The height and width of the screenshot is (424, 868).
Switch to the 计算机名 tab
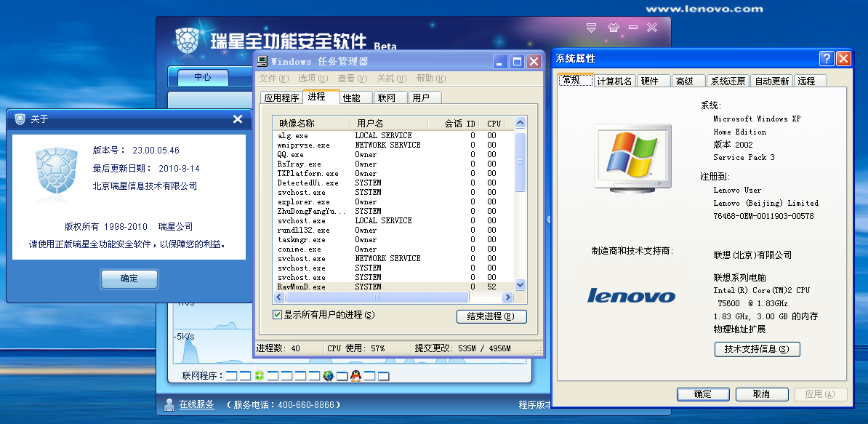click(x=614, y=81)
